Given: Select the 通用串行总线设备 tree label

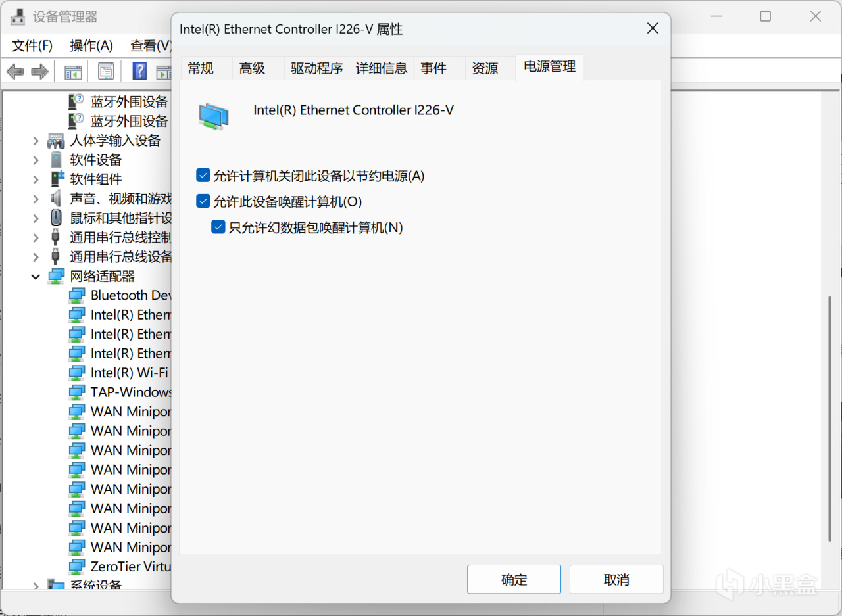Looking at the screenshot, I should 120,256.
